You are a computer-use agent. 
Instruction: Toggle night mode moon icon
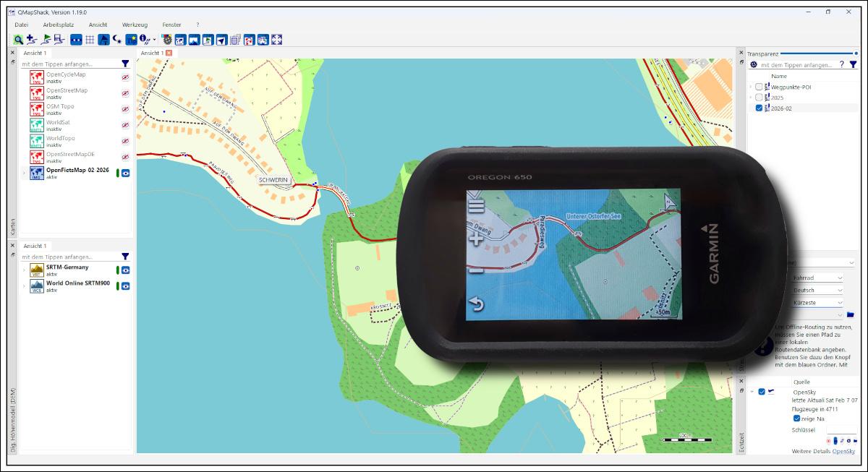(117, 40)
